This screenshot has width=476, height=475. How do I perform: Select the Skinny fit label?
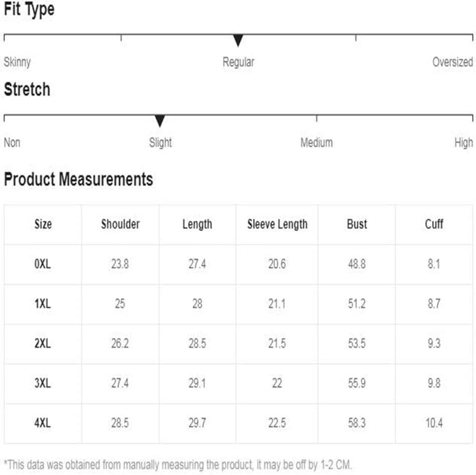click(18, 62)
